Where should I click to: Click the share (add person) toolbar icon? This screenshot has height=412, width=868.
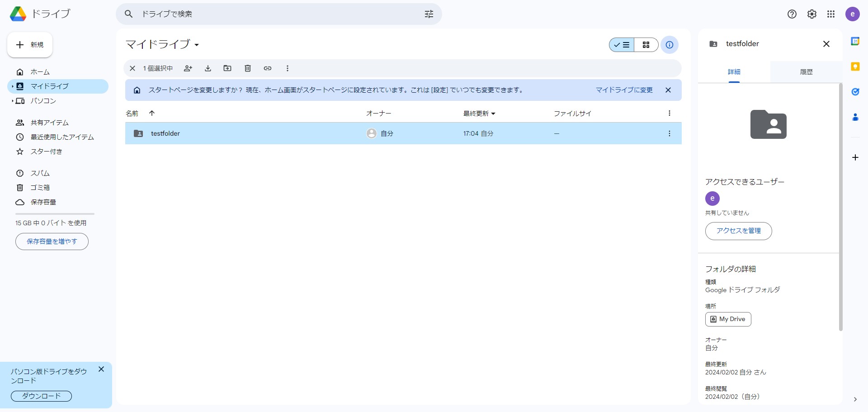click(188, 68)
